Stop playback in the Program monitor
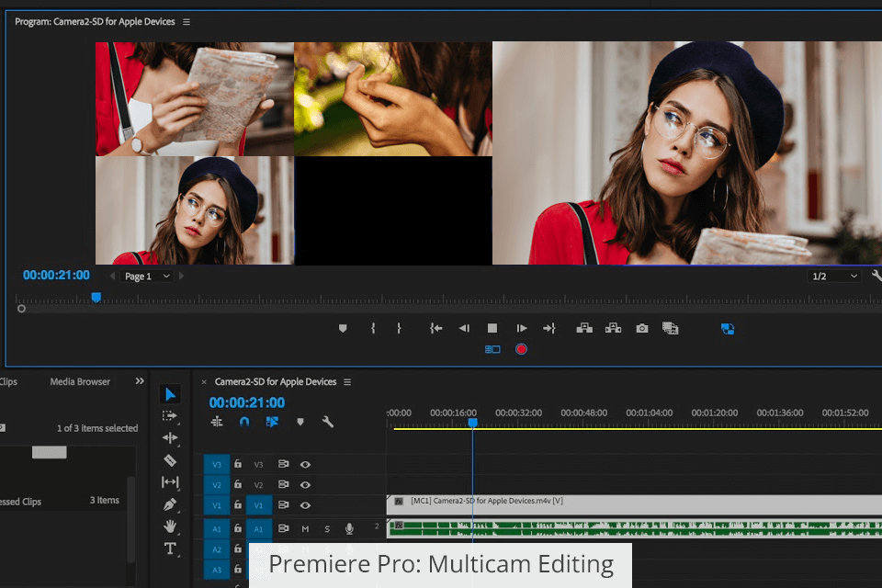Viewport: 882px width, 588px height. (x=492, y=328)
